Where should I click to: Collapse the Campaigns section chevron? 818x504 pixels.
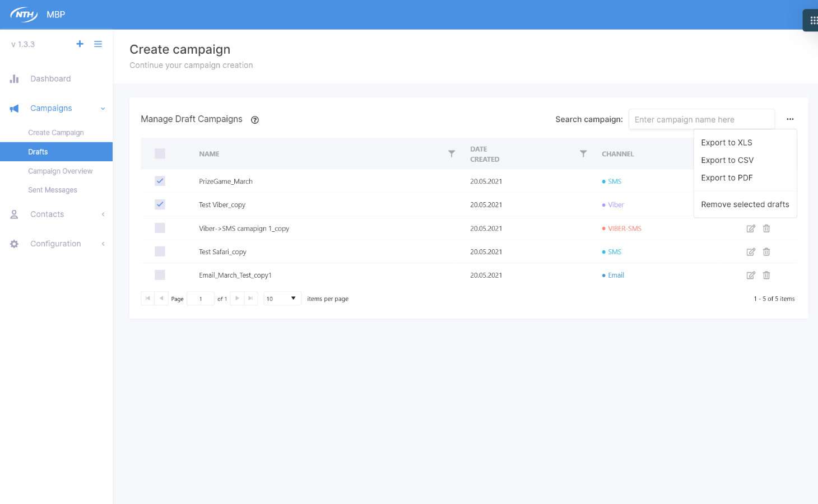tap(103, 108)
